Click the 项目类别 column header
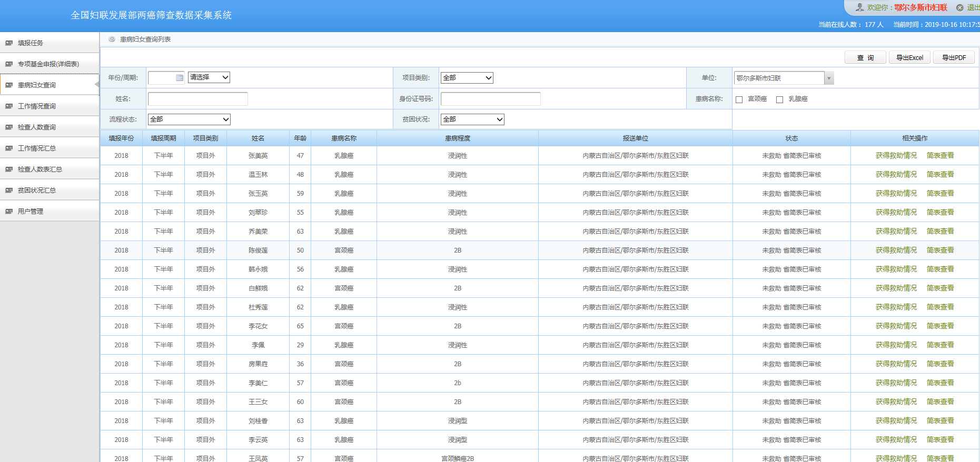 [205, 138]
